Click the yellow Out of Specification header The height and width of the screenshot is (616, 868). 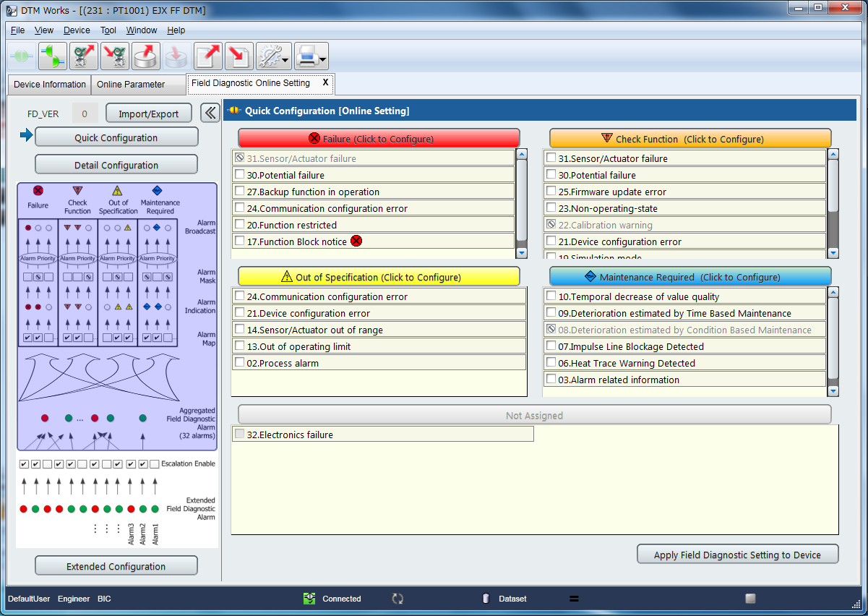[x=379, y=277]
